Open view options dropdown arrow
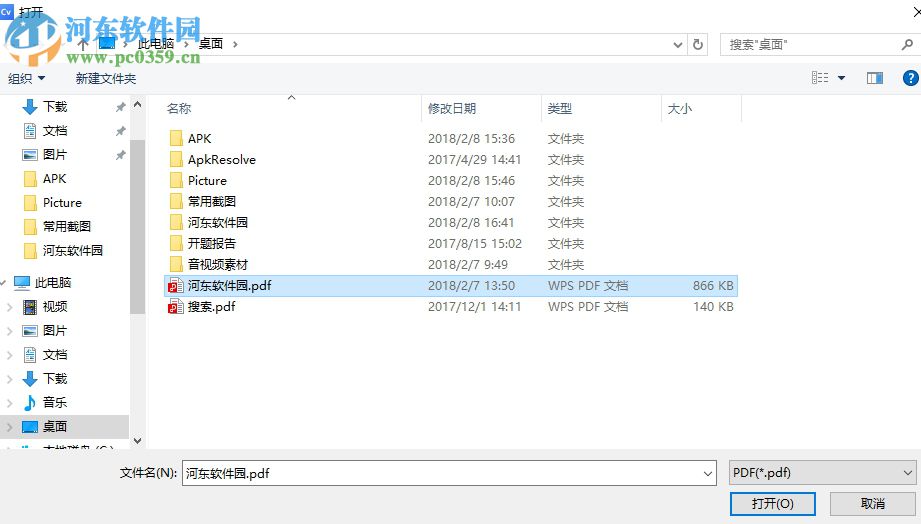The width and height of the screenshot is (921, 524). (x=841, y=78)
